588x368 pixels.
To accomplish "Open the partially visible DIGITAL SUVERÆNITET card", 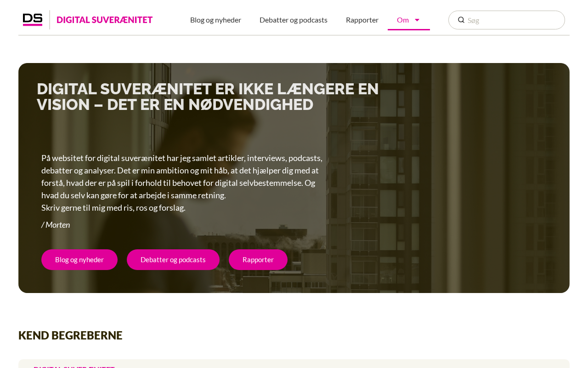I will pyautogui.click(x=74, y=367).
